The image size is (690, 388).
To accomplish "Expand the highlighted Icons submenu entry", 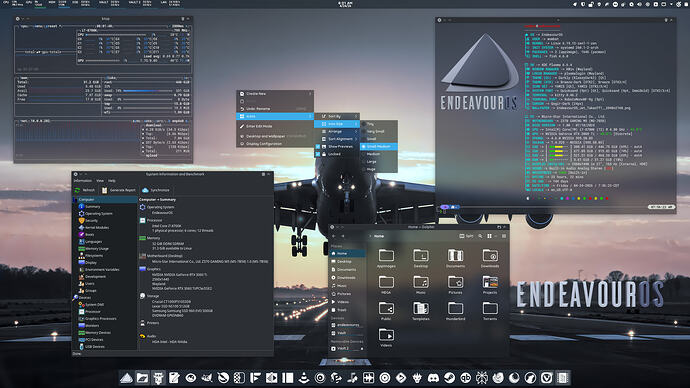I will coord(275,116).
